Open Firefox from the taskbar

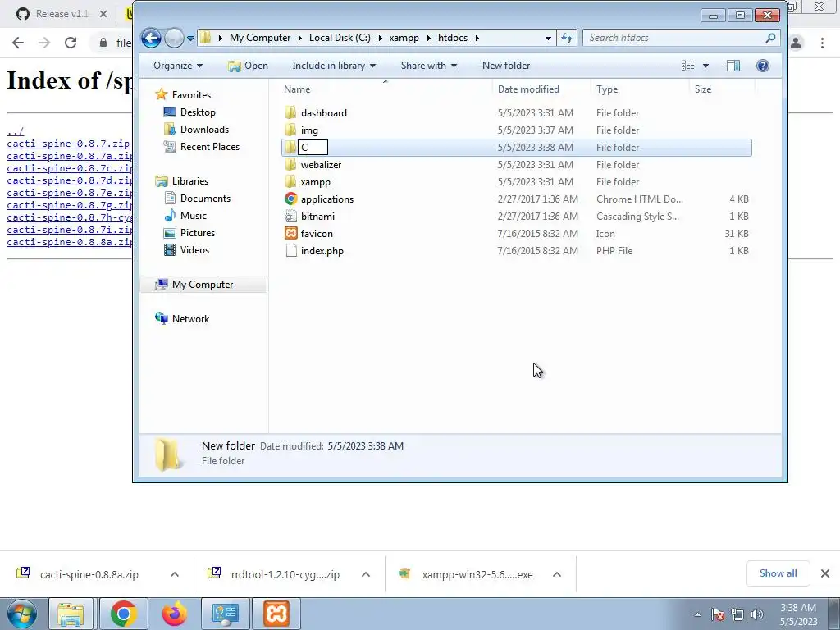[175, 614]
